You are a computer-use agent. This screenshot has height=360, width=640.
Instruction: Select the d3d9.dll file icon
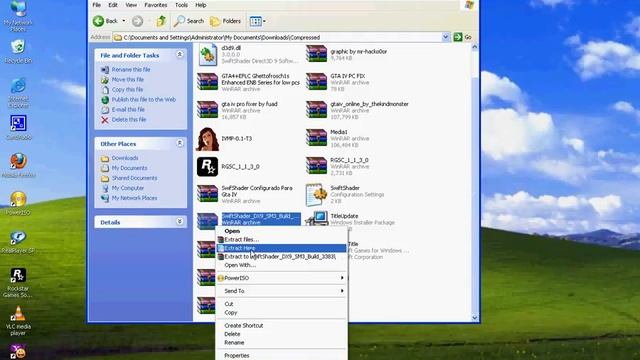click(x=207, y=55)
